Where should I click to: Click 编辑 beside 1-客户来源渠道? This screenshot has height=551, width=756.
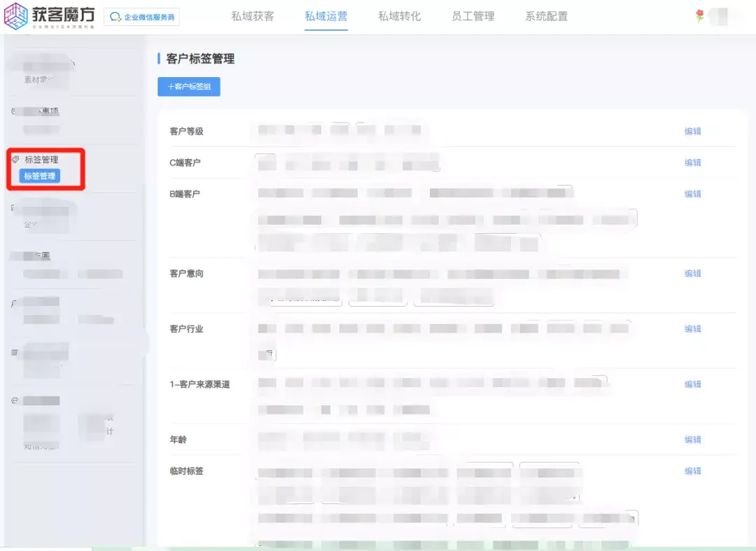click(692, 384)
